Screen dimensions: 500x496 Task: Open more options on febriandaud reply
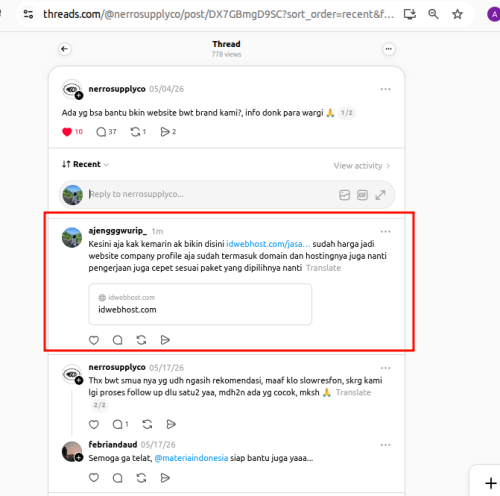tap(385, 445)
